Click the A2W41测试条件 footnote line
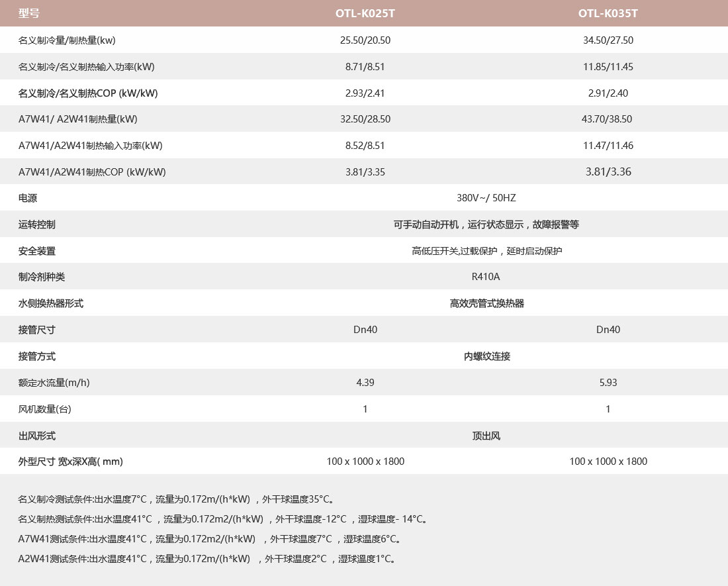728x586 pixels. click(x=207, y=559)
